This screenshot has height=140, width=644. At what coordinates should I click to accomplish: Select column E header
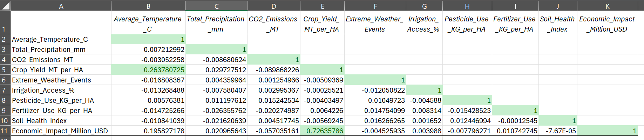[322, 6]
